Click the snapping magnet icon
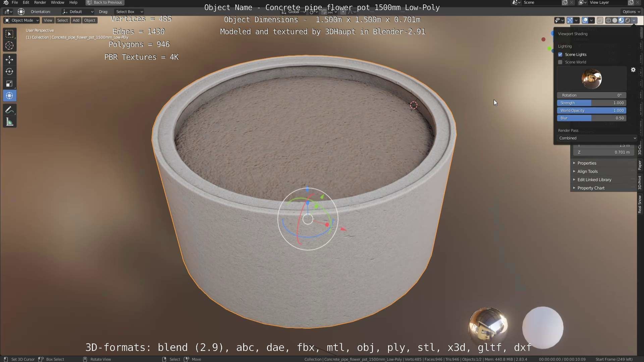The width and height of the screenshot is (644, 362). tap(324, 12)
